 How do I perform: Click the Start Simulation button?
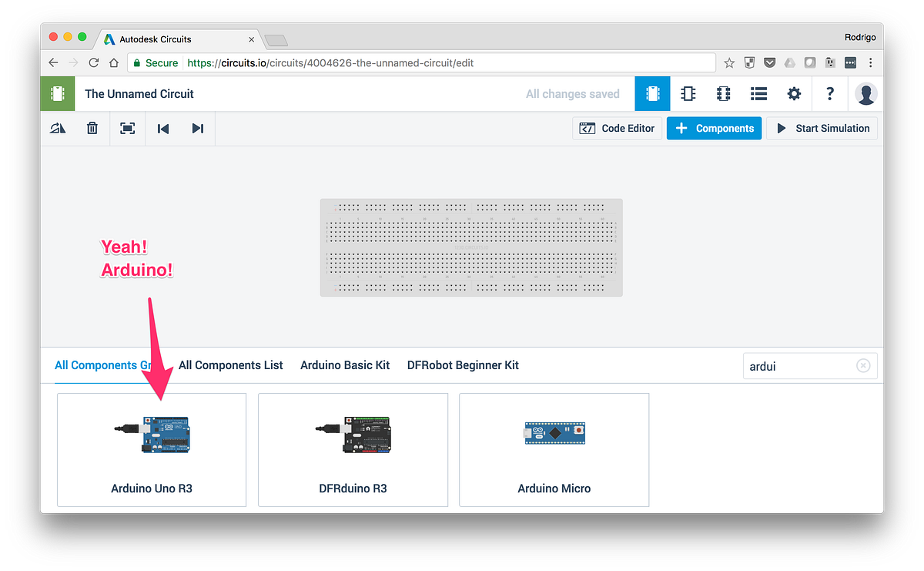coord(822,128)
